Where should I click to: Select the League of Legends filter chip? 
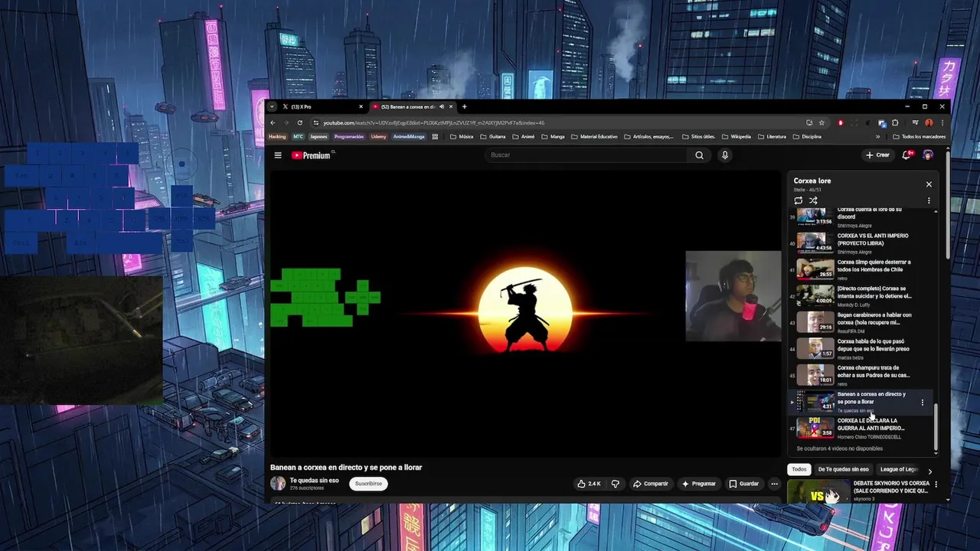point(899,469)
